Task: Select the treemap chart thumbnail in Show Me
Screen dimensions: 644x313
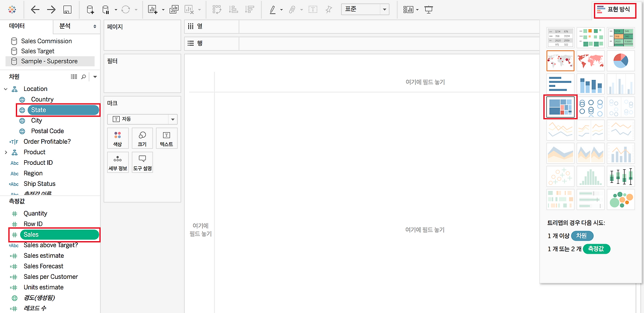Action: click(x=560, y=107)
